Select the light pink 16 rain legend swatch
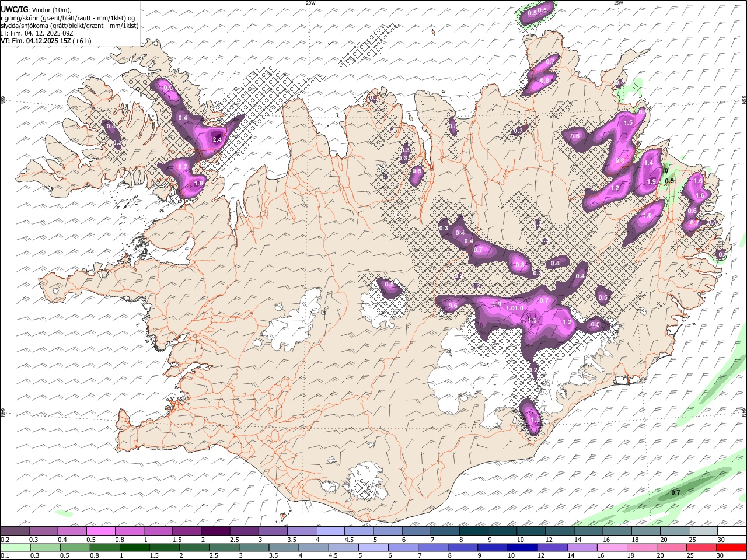The height and width of the screenshot is (560, 747). (x=612, y=547)
